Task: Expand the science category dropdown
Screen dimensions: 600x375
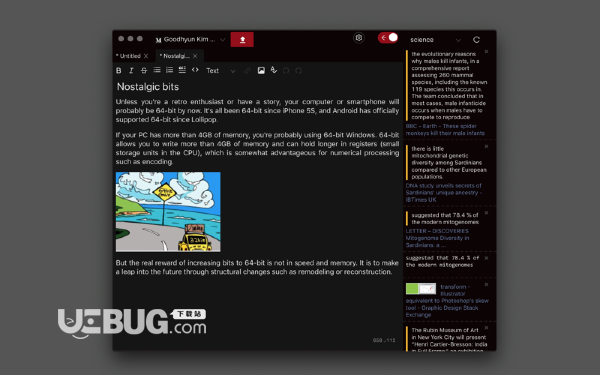Action: (435, 40)
